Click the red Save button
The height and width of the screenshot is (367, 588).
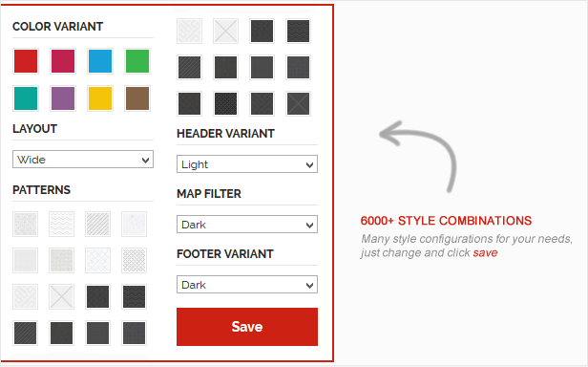click(x=247, y=327)
